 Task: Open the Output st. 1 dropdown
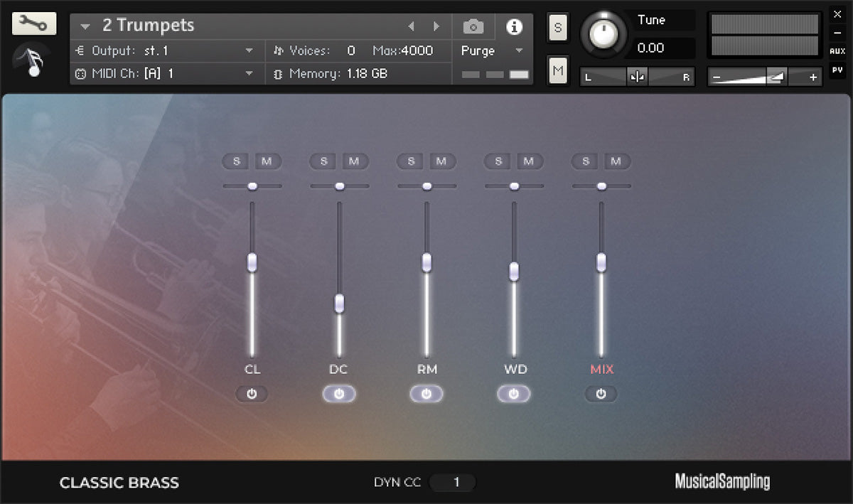tap(167, 51)
